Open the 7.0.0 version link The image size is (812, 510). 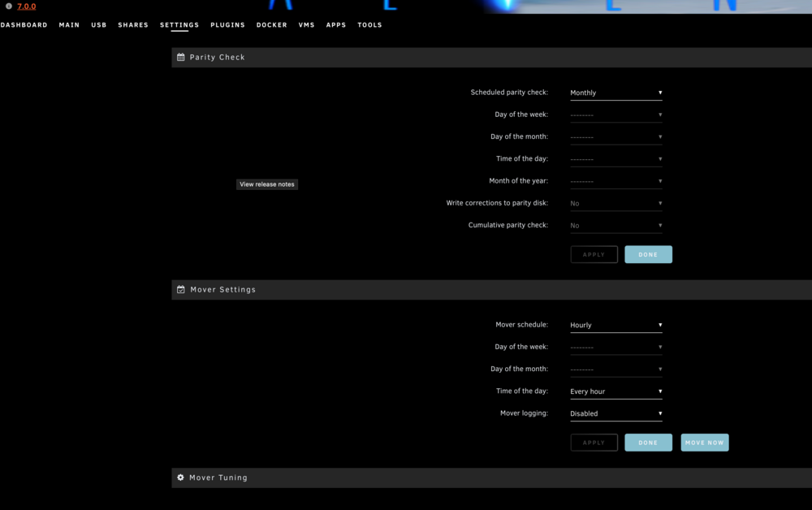click(x=27, y=6)
